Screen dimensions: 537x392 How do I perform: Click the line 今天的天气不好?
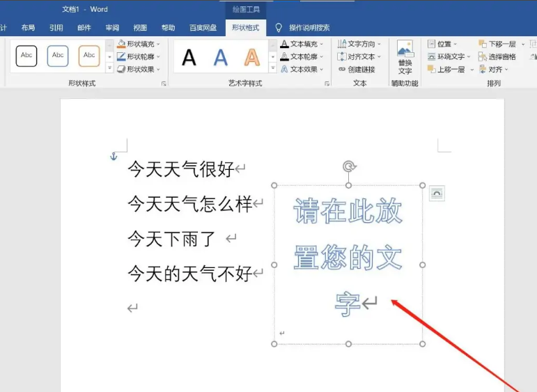coord(190,274)
